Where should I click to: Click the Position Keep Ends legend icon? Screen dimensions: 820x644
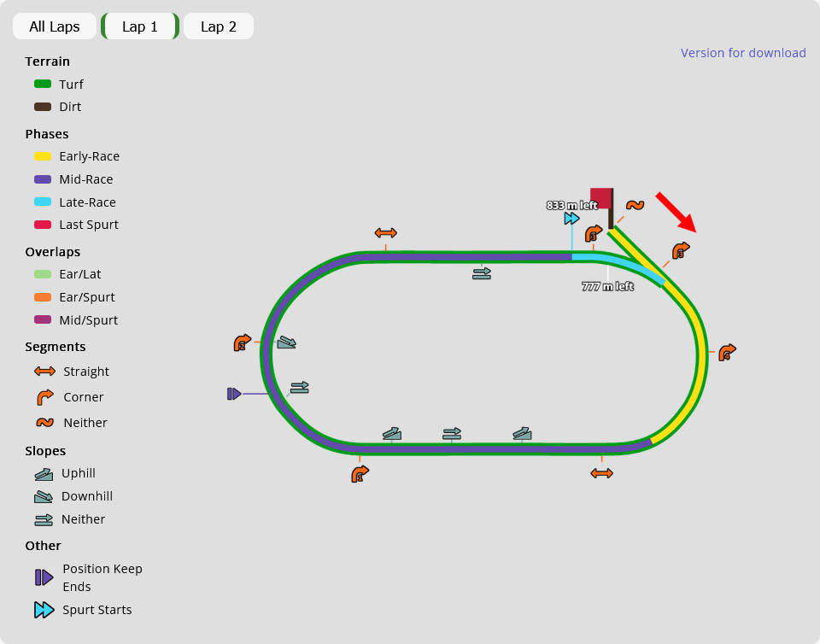[x=44, y=577]
